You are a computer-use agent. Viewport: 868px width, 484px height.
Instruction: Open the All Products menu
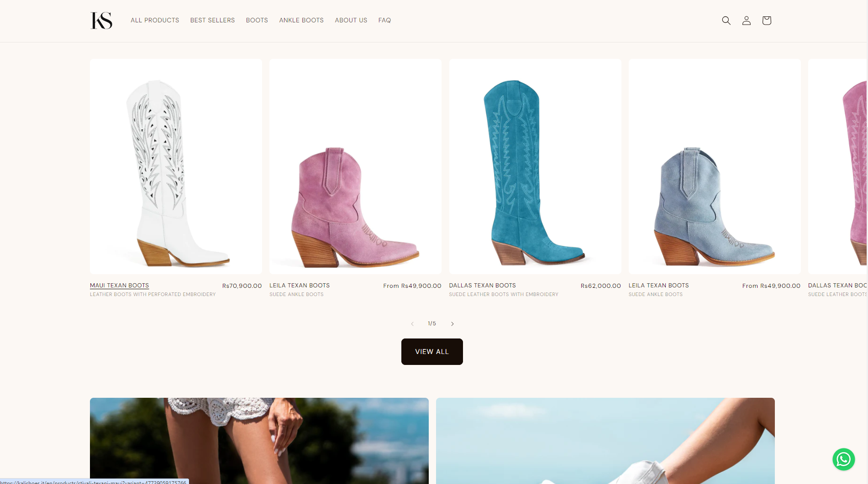155,21
